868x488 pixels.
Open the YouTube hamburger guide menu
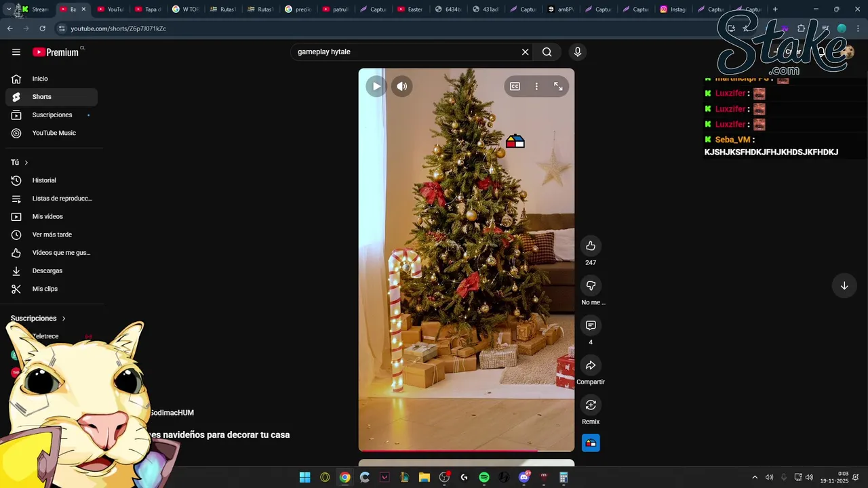pos(16,52)
